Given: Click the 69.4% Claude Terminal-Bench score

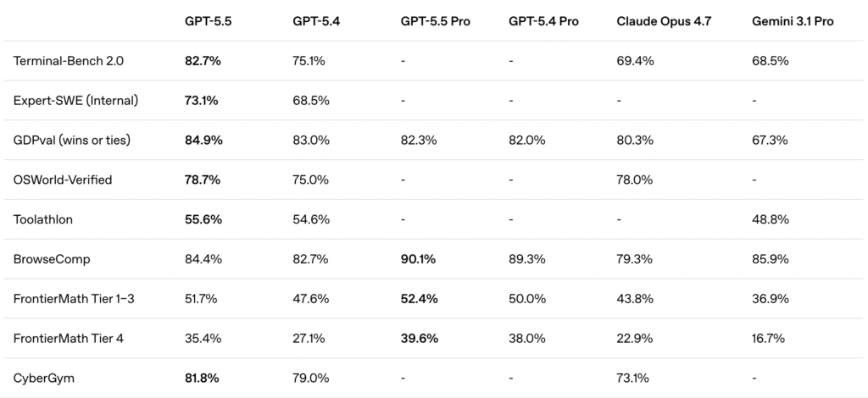Looking at the screenshot, I should [x=635, y=61].
